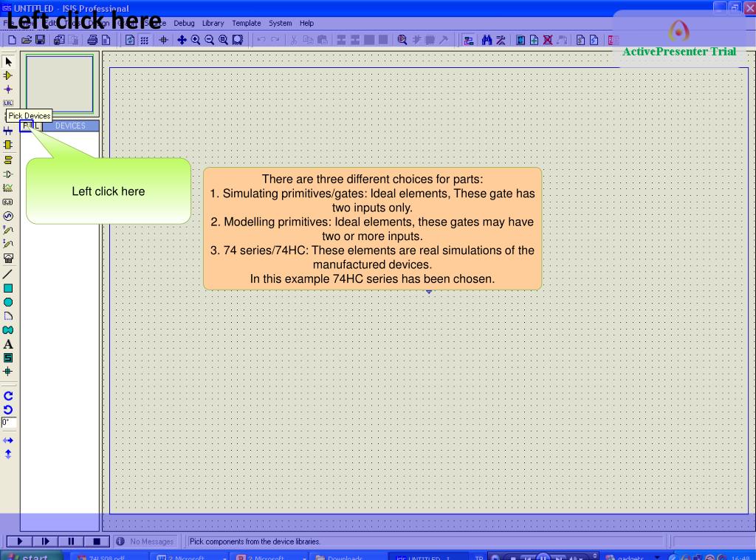This screenshot has width=756, height=560.
Task: Select the Current probe mode tool
Action: click(x=8, y=244)
